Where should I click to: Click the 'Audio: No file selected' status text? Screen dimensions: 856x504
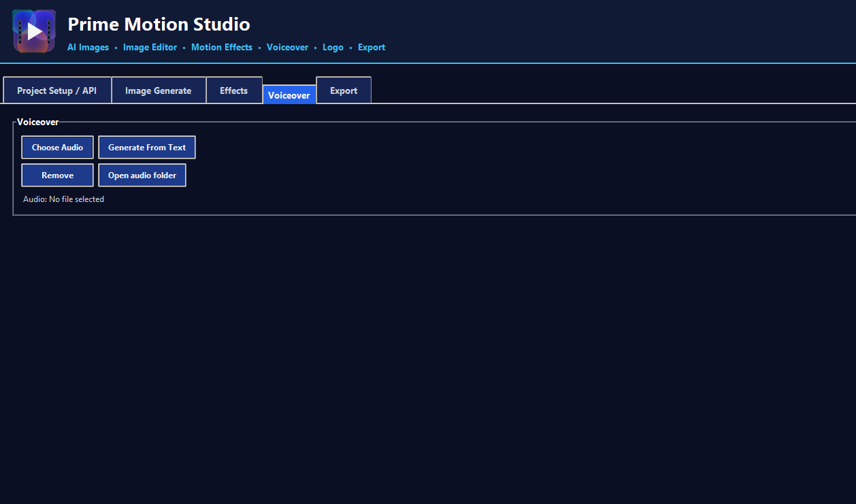click(x=63, y=199)
